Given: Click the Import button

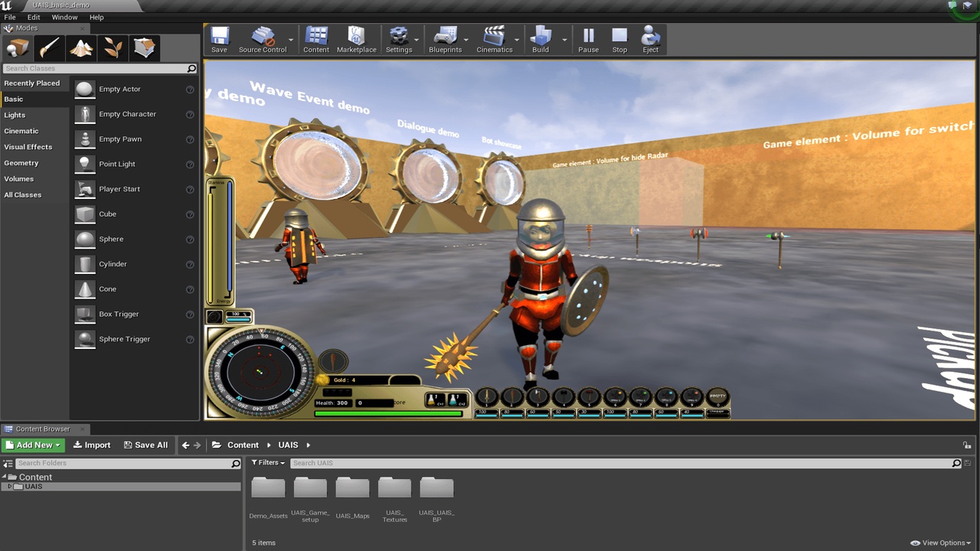Looking at the screenshot, I should point(92,445).
